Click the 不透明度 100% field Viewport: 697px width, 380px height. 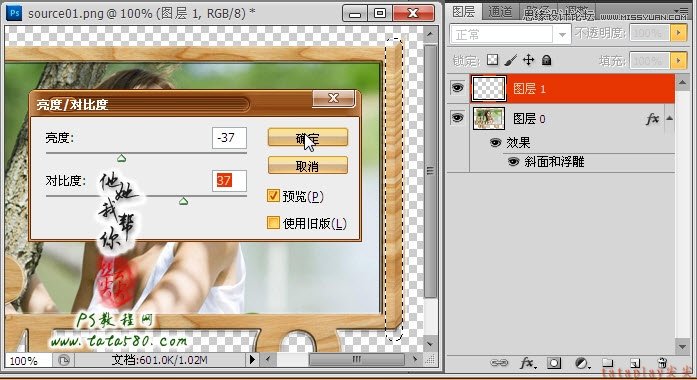649,33
